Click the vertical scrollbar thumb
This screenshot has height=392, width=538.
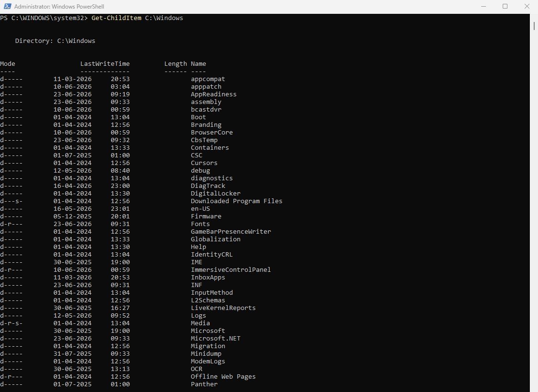click(x=534, y=25)
